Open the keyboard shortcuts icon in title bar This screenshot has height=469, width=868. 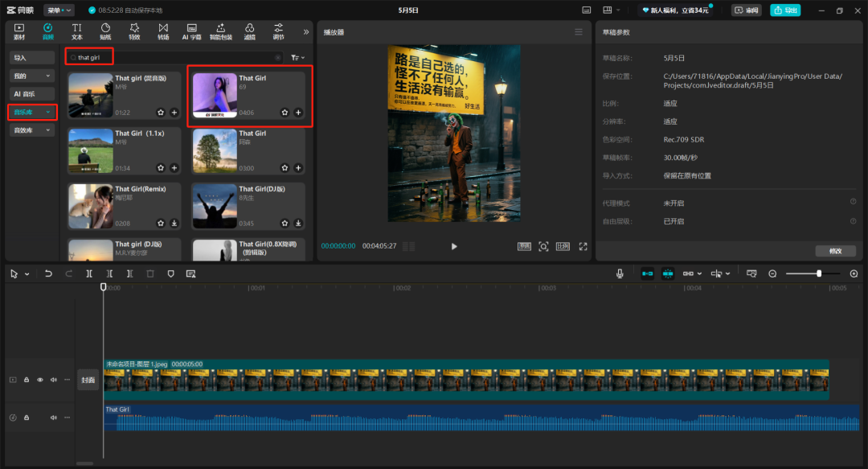pos(586,10)
